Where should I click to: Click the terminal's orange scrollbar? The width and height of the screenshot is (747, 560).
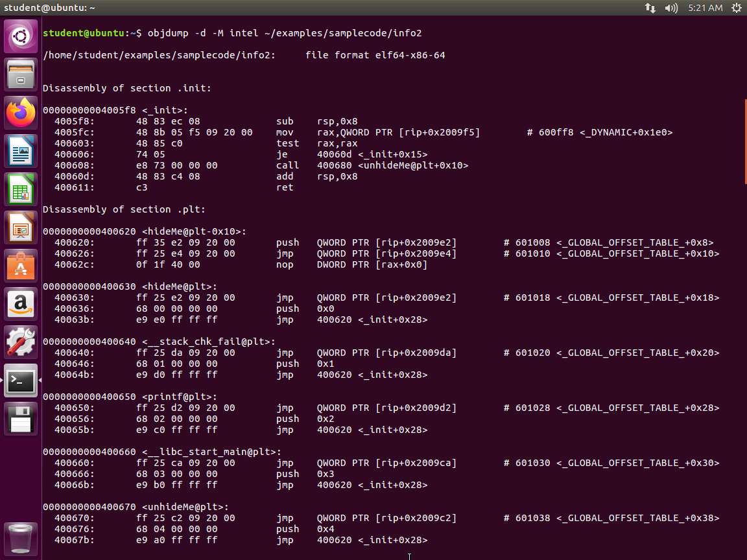tap(745, 141)
